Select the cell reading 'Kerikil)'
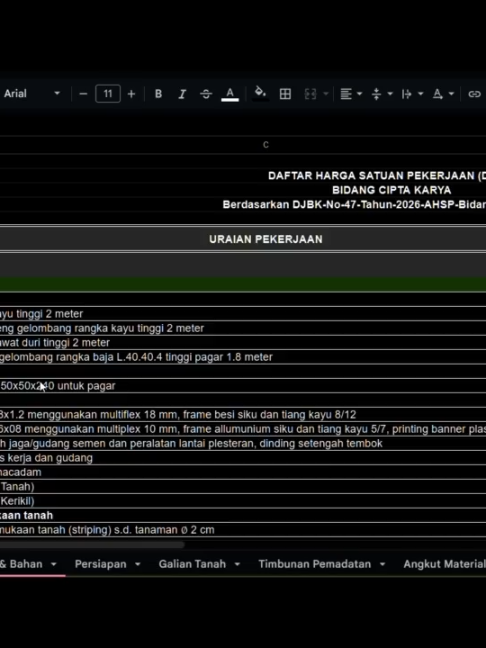This screenshot has height=648, width=486. pos(243,501)
